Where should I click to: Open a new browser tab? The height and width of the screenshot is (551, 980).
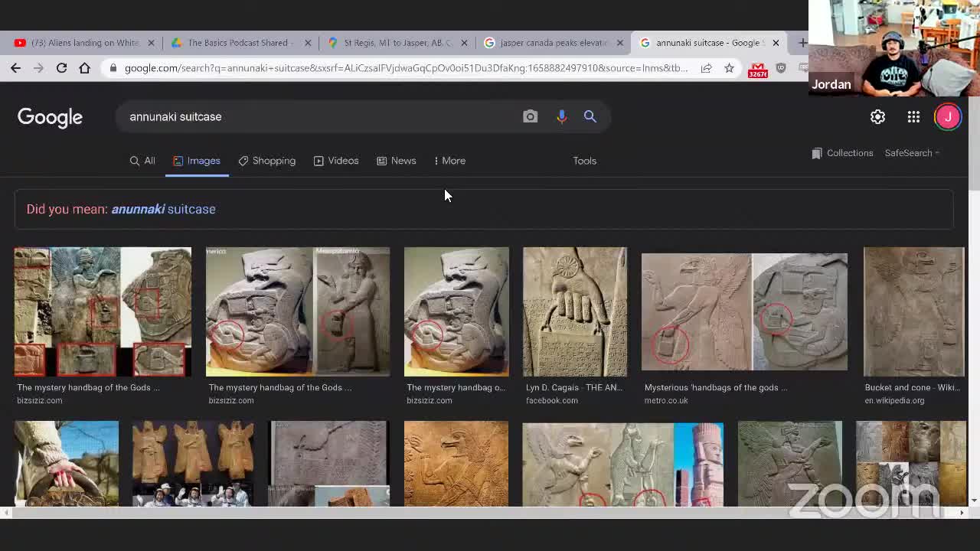(x=801, y=43)
